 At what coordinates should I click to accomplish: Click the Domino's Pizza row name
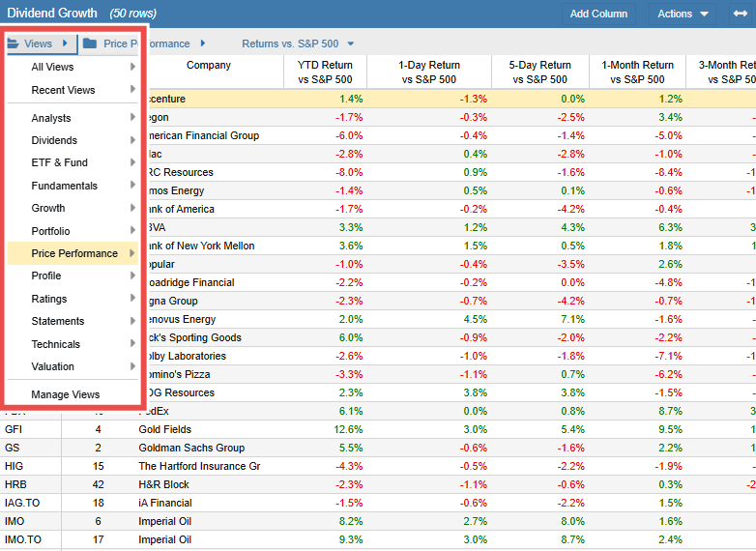(x=179, y=374)
